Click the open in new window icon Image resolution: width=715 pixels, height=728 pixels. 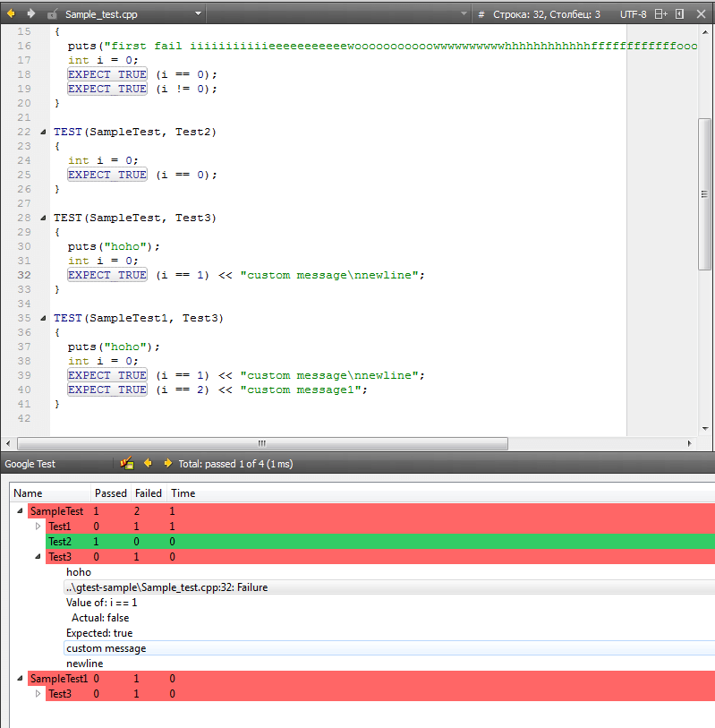coord(680,14)
